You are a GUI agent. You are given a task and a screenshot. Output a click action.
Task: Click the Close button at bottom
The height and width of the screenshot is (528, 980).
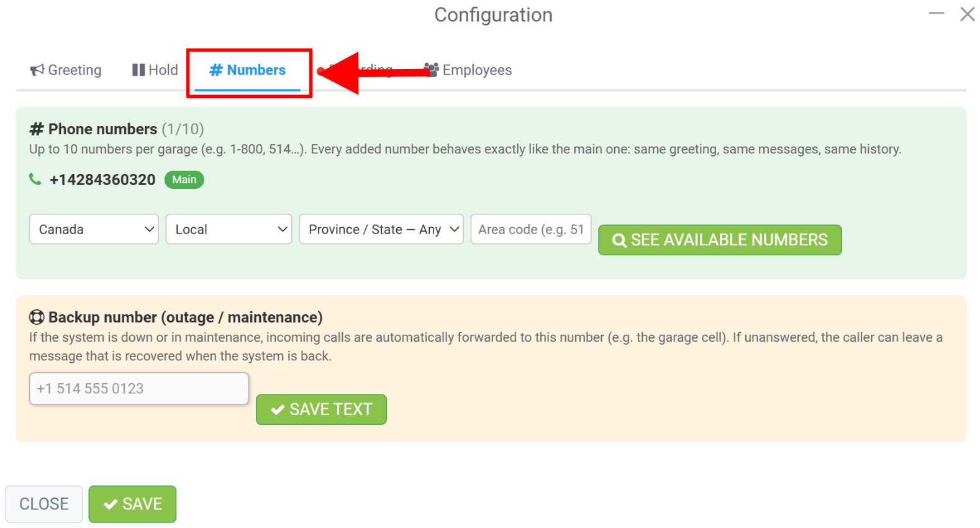(x=44, y=504)
